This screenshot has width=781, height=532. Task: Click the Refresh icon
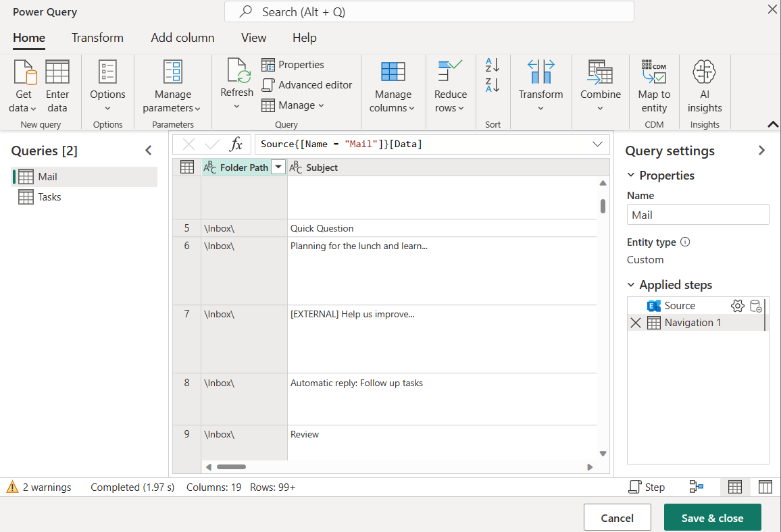236,80
